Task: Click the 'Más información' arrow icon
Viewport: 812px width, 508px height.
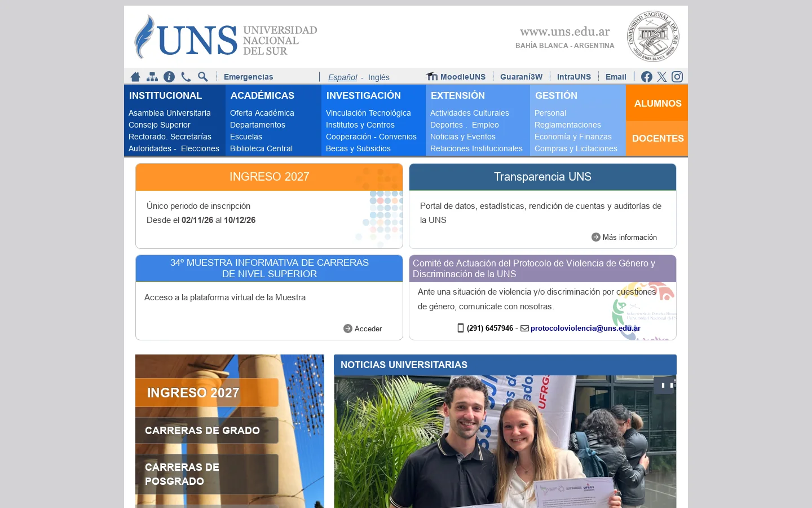Action: (x=596, y=237)
